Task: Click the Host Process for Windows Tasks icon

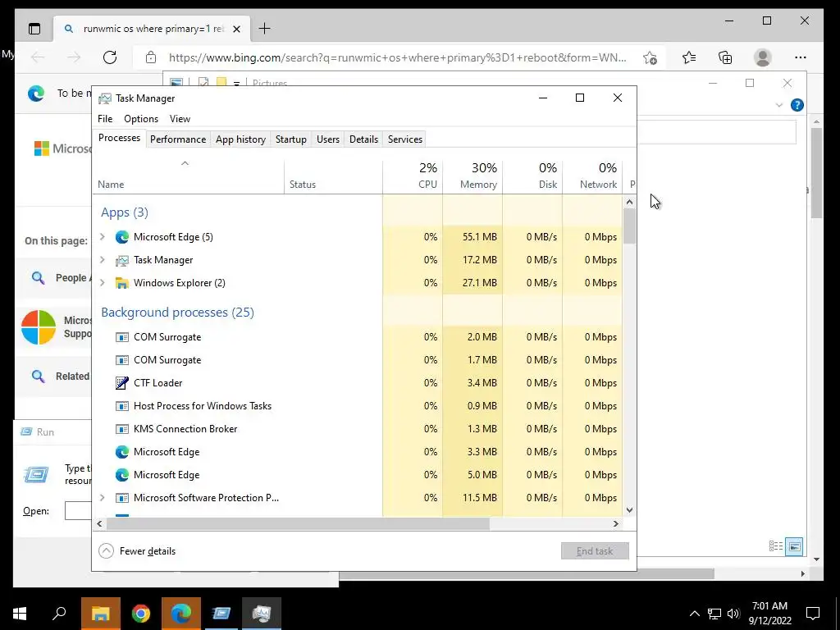Action: [121, 406]
